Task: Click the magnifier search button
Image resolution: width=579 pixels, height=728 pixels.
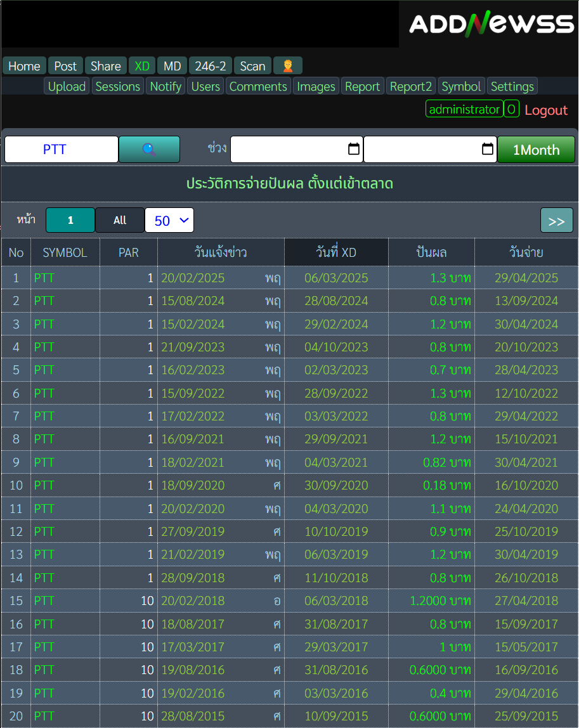Action: tap(149, 149)
